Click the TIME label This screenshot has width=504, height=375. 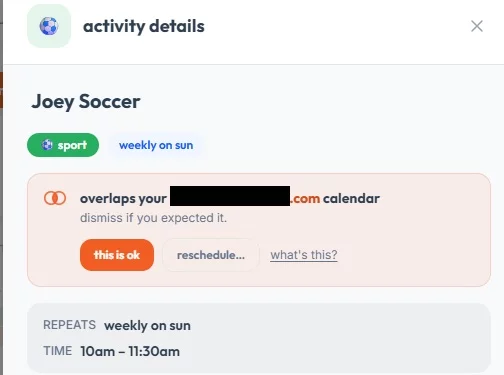click(57, 351)
